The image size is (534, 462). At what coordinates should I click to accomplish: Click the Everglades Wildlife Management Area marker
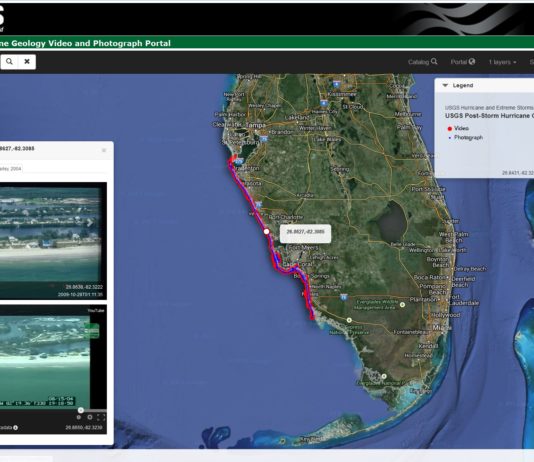tap(402, 304)
